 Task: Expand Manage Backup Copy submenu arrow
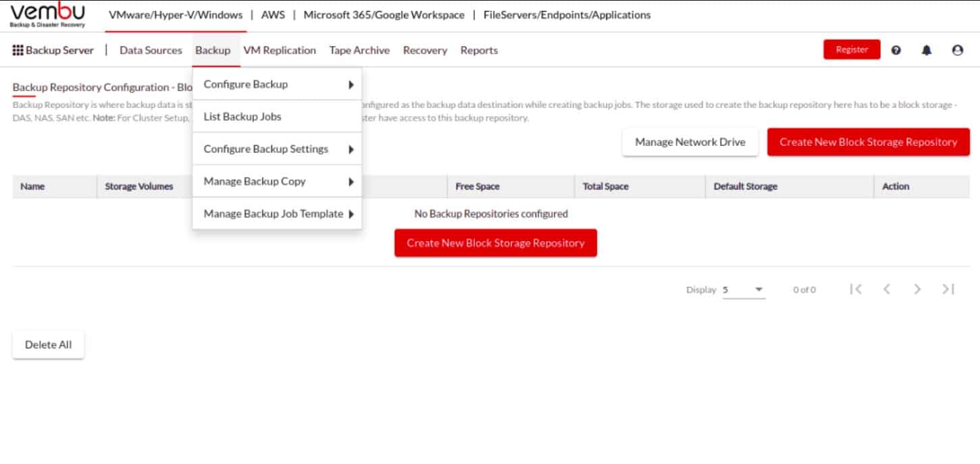point(351,182)
